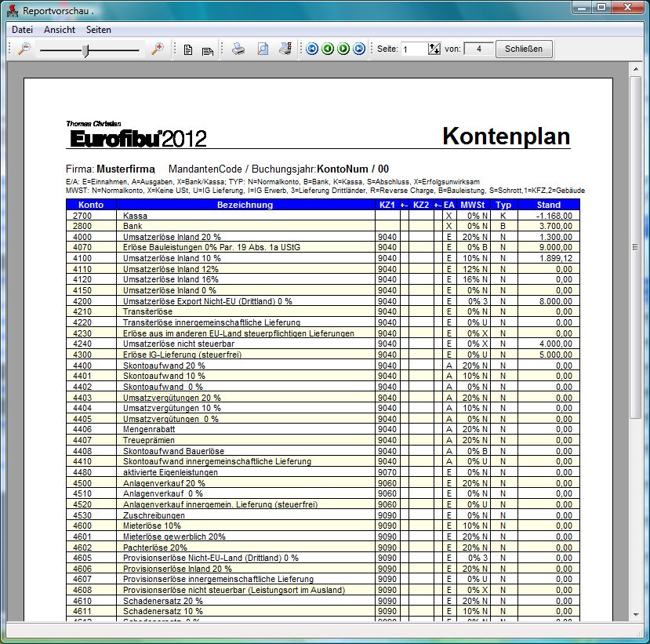Print the report with the printer icon
Viewport: 650px width, 644px height.
point(238,49)
